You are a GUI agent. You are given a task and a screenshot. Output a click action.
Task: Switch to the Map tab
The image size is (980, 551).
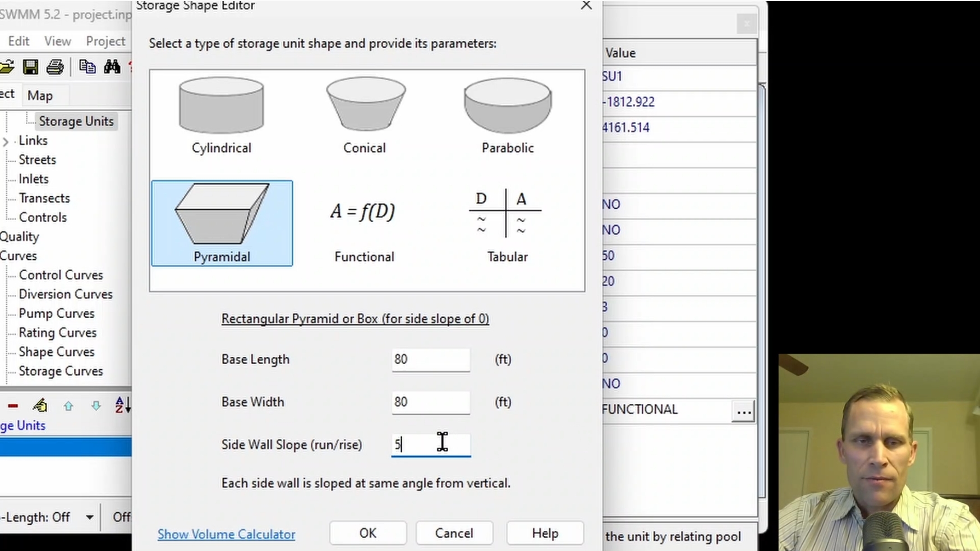[40, 95]
